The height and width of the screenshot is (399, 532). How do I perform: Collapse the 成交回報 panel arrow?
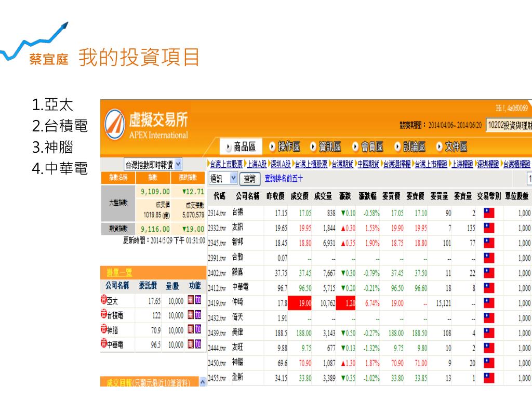pos(202,382)
